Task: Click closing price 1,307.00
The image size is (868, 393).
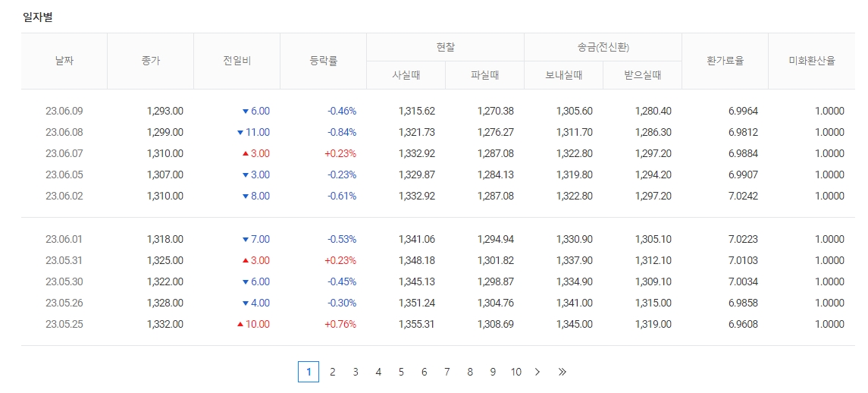Action: (x=165, y=174)
